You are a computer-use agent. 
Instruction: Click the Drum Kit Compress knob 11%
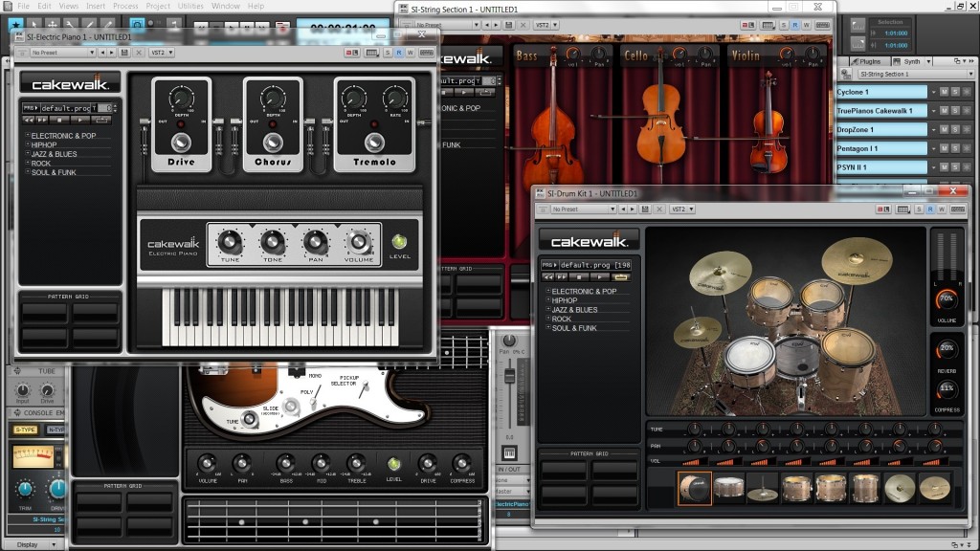tap(947, 390)
